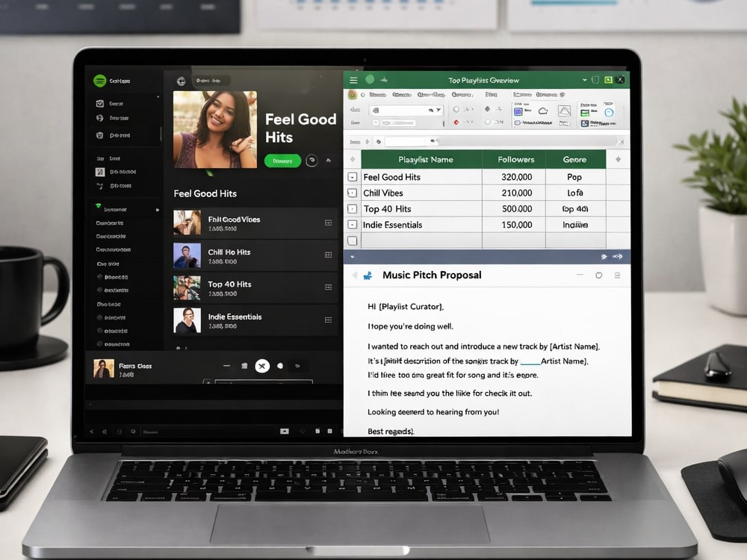Click the Genre column header
747x560 pixels.
click(575, 159)
